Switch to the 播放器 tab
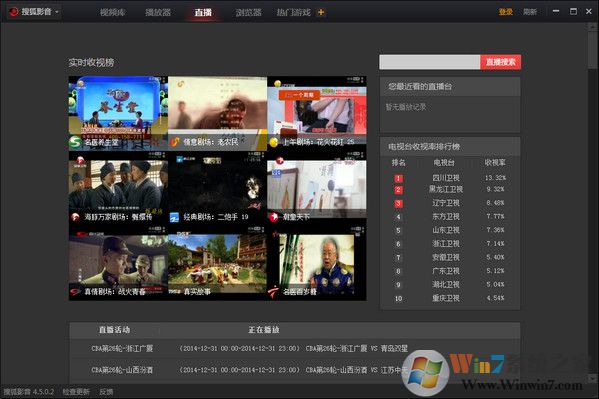Screen dimensions: 599x399 (x=158, y=12)
